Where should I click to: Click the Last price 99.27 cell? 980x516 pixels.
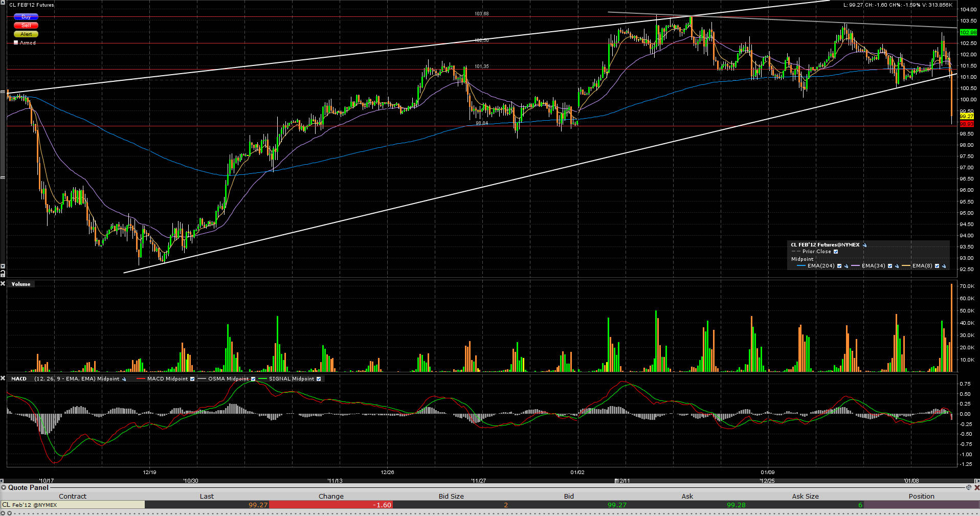[207, 505]
